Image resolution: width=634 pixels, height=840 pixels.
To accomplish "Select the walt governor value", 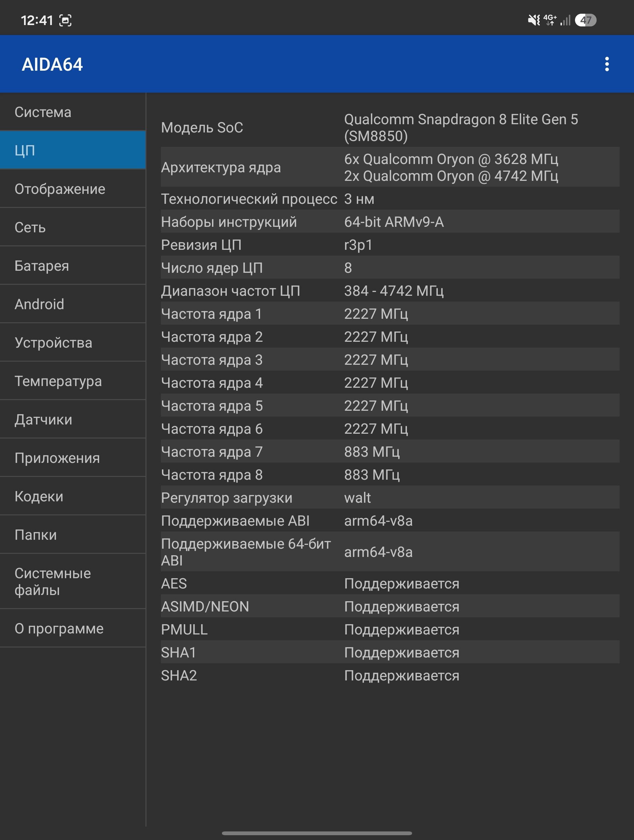I will pyautogui.click(x=357, y=498).
